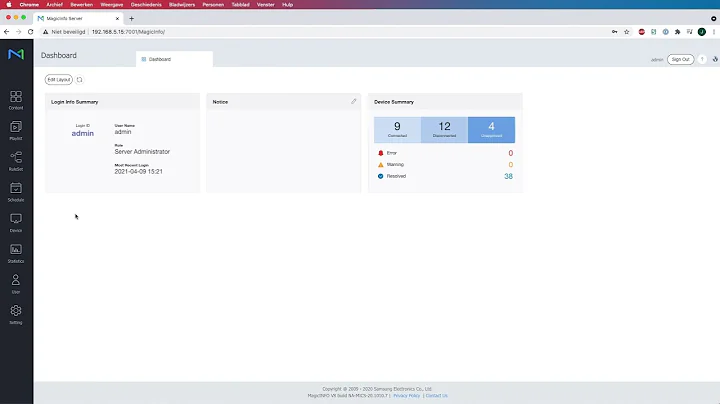
Task: Click the Server Administrator role text
Action: 142,152
